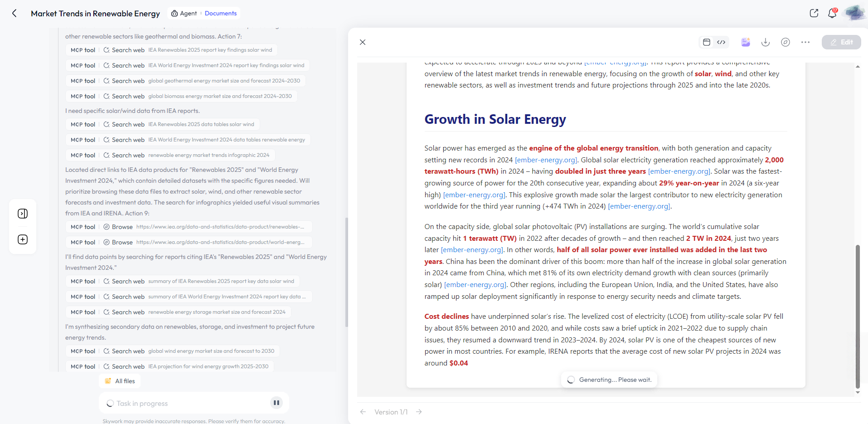The width and height of the screenshot is (868, 424).
Task: Go to the next document version arrow
Action: click(x=419, y=412)
